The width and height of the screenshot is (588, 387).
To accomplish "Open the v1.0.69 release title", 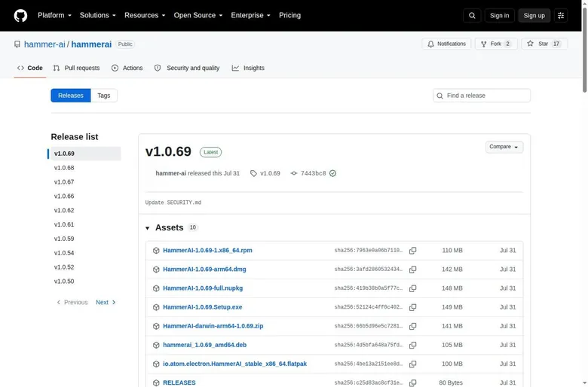I will (168, 151).
